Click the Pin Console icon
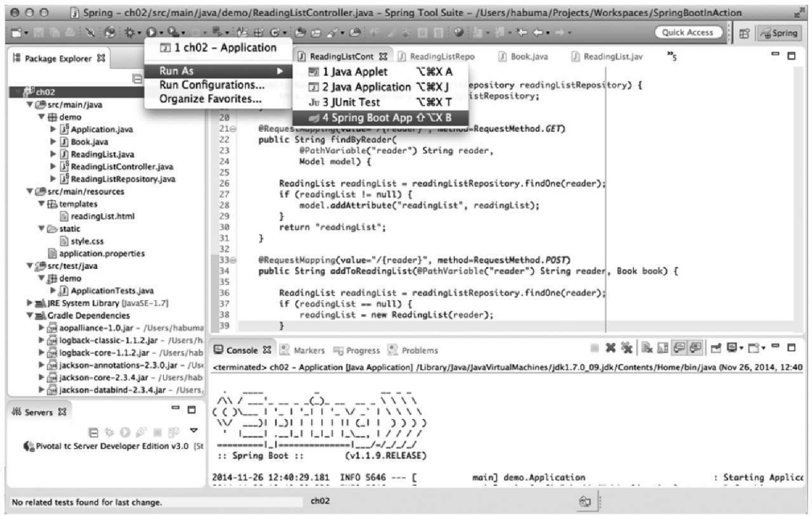Viewport: 812px width, 516px height. (x=716, y=348)
